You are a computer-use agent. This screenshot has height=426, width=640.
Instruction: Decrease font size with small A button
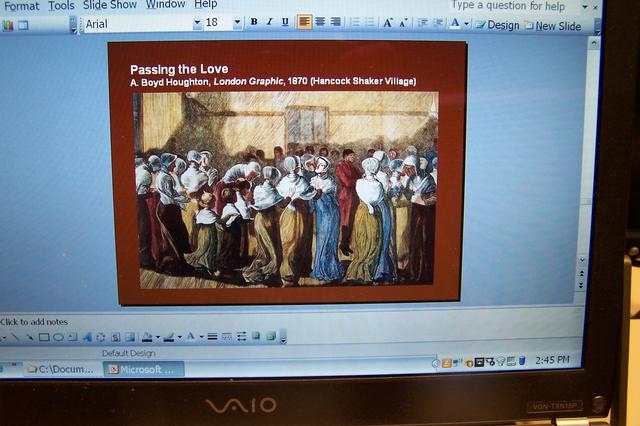pyautogui.click(x=403, y=23)
